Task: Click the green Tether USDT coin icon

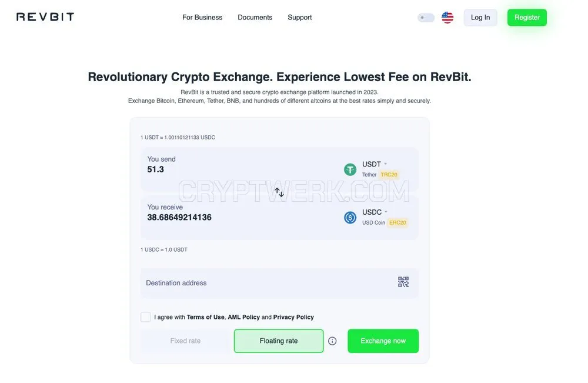Action: [x=350, y=169]
